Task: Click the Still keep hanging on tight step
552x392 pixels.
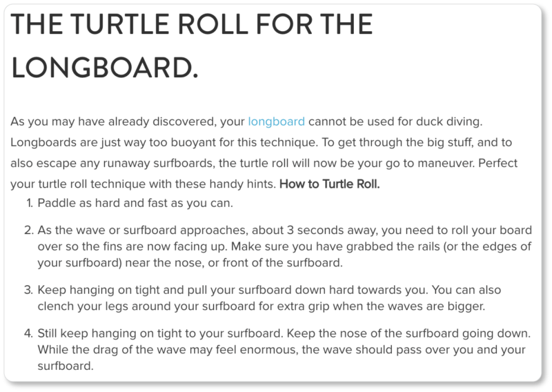Action: (x=284, y=350)
